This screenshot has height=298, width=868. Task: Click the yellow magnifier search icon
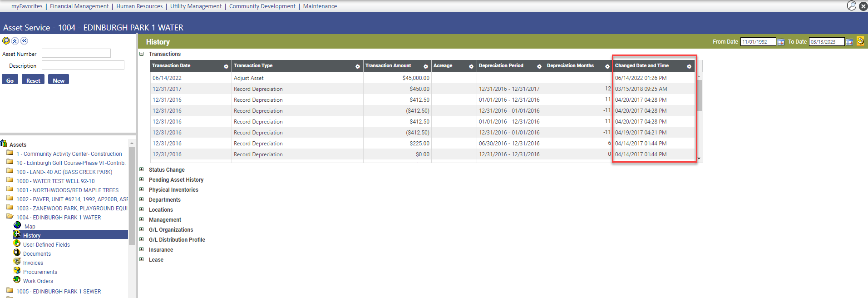click(6, 41)
